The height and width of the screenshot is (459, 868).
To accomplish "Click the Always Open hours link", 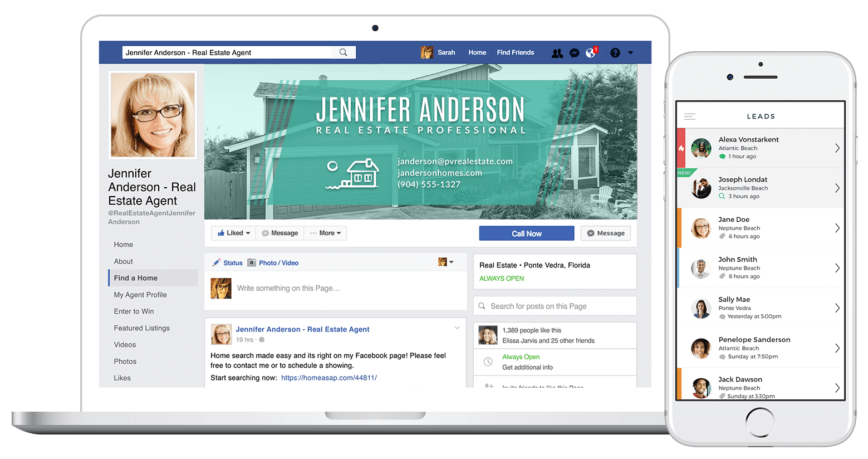I will (x=521, y=357).
